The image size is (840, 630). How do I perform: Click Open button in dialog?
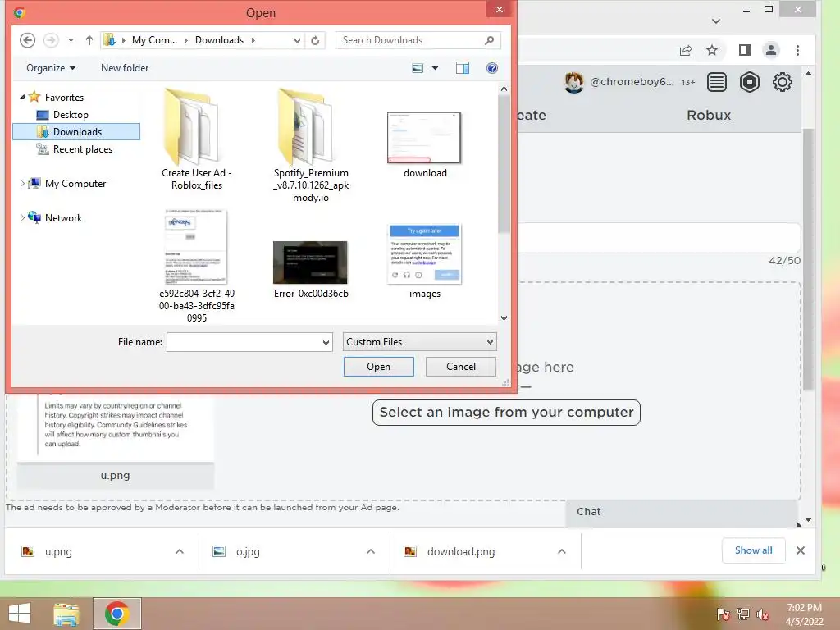379,367
